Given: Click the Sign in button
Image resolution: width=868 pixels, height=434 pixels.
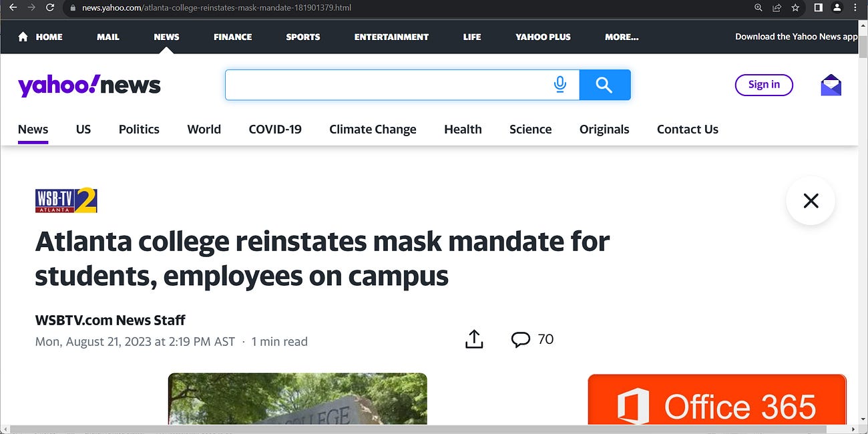Looking at the screenshot, I should (764, 85).
